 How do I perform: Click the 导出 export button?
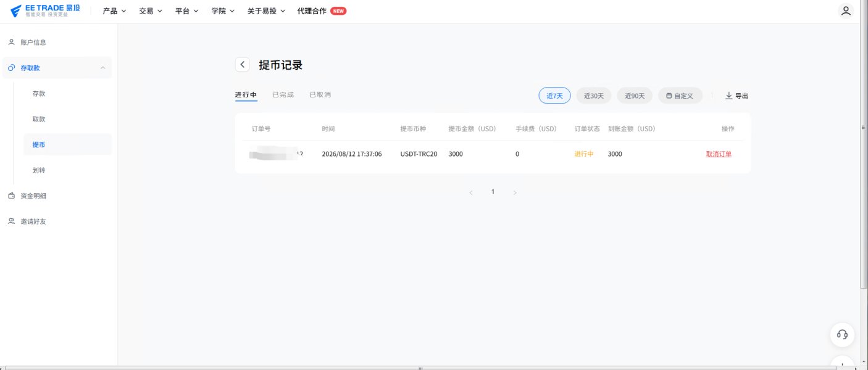(x=737, y=96)
